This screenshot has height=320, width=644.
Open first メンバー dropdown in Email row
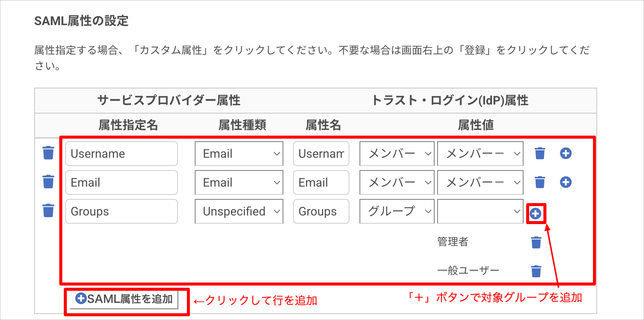tap(397, 182)
